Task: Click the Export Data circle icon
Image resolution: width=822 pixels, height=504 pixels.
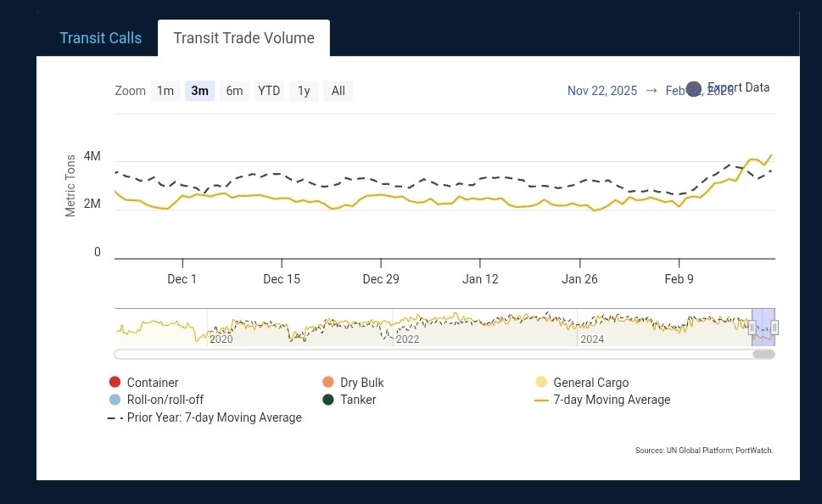Action: 694,89
